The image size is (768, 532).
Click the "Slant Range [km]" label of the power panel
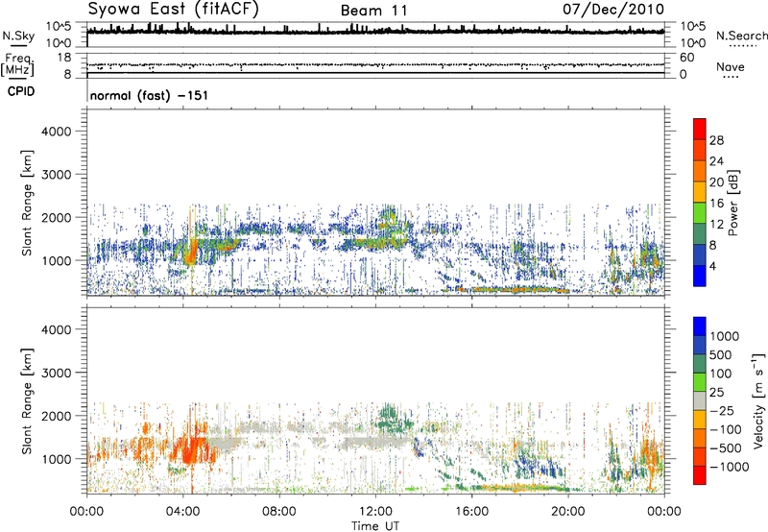click(27, 203)
